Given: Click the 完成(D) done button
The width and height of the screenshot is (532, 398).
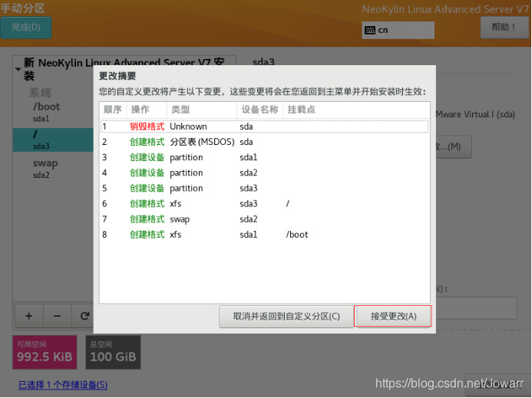Looking at the screenshot, I should [x=26, y=28].
